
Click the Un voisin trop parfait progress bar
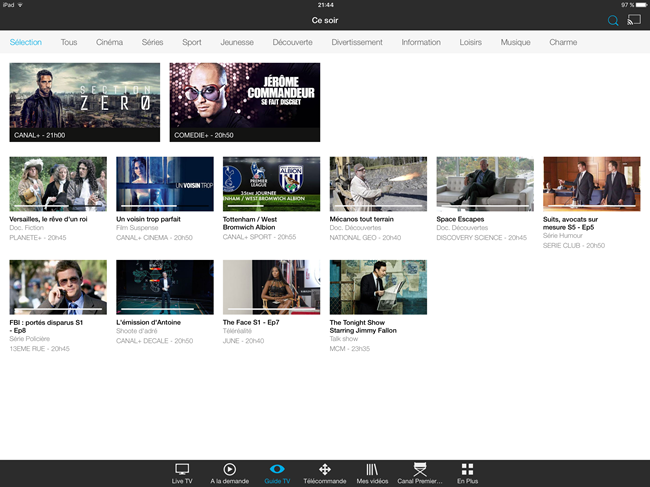[x=165, y=206]
